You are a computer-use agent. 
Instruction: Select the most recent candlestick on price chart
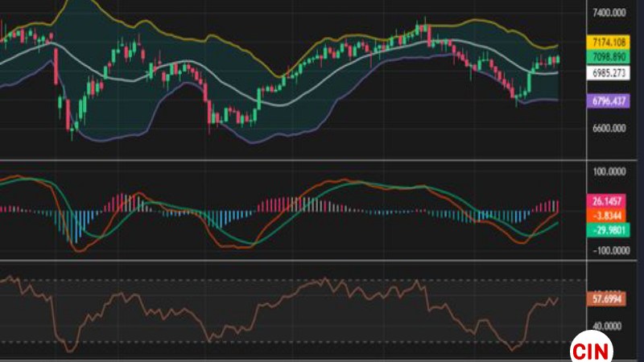[x=558, y=59]
